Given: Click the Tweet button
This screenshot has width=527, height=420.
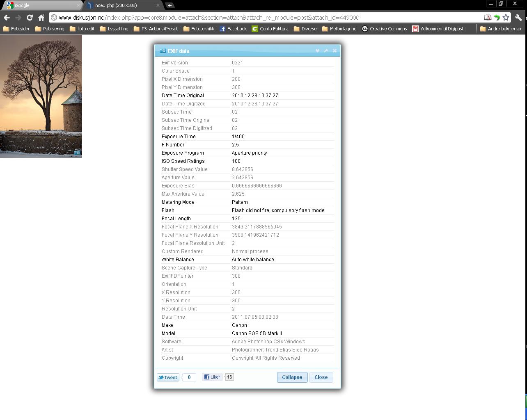Looking at the screenshot, I should coord(168,377).
